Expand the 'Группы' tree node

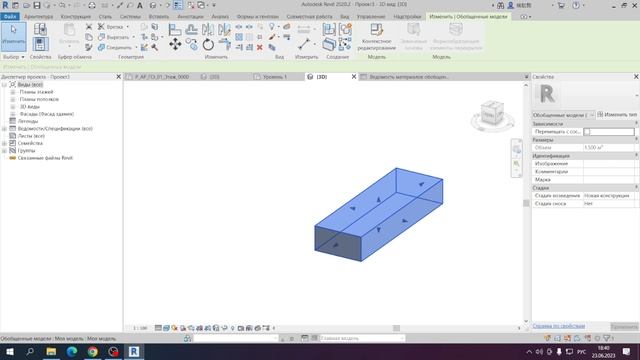(x=4, y=151)
